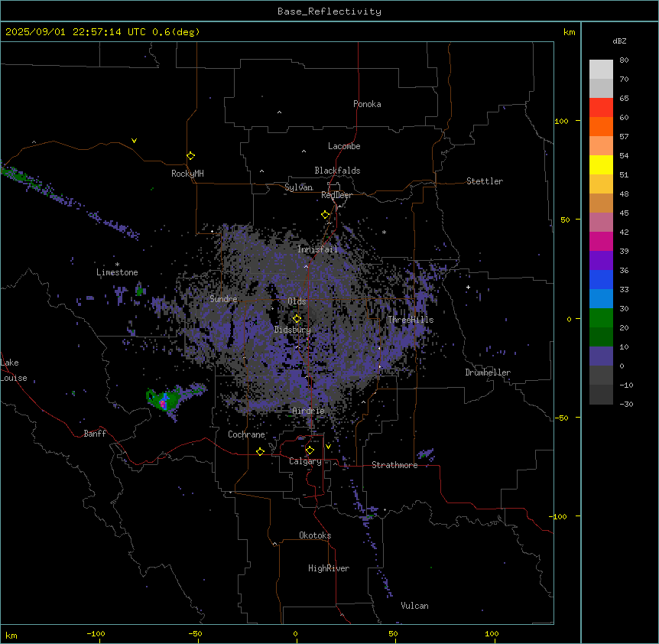659x644 pixels.
Task: Pick the green 20-30 dBZ legend swatch
Action: (x=601, y=318)
